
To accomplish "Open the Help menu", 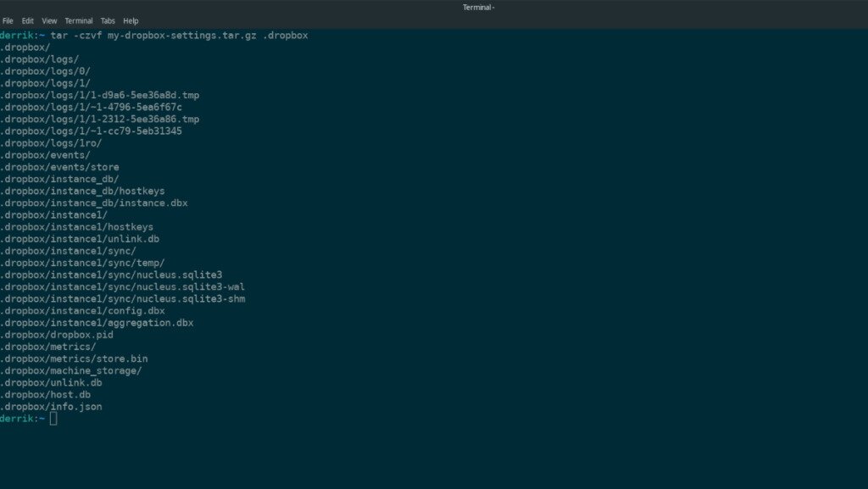I will (x=130, y=20).
